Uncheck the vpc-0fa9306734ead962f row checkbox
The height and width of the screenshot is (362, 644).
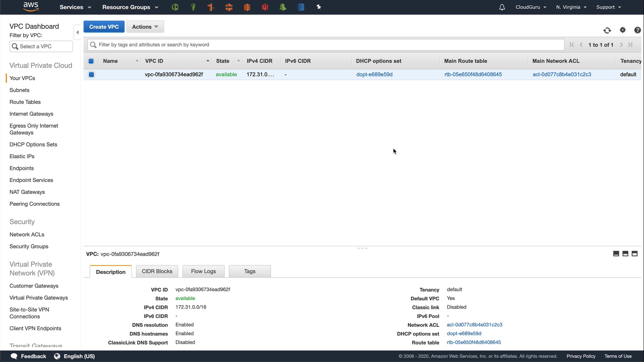click(91, 74)
